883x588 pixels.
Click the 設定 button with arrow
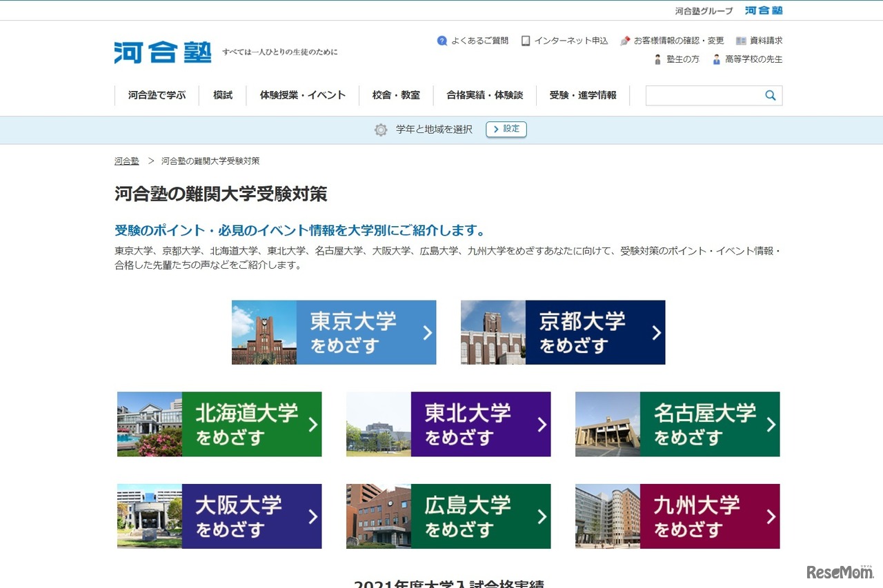(x=506, y=129)
